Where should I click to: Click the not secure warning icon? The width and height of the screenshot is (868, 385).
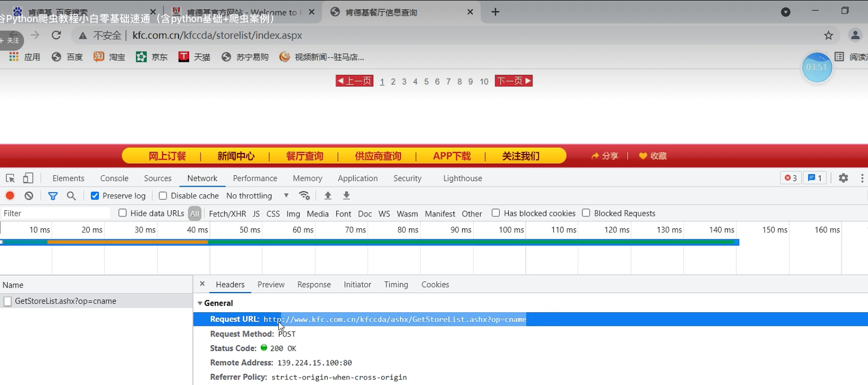(83, 36)
